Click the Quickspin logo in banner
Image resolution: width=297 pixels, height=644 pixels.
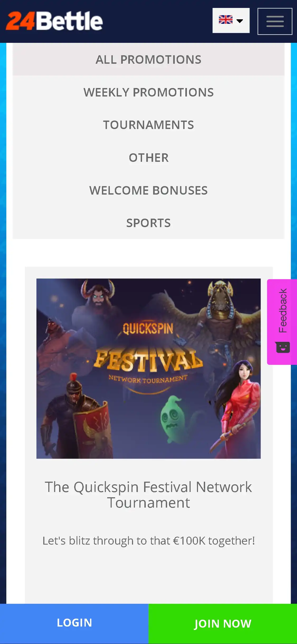(x=148, y=329)
